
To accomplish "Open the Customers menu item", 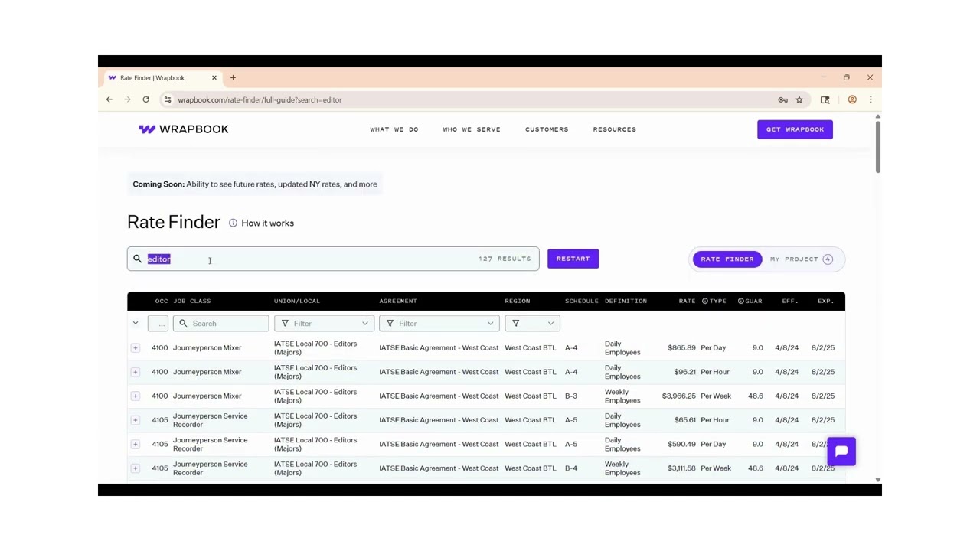I will coord(547,129).
